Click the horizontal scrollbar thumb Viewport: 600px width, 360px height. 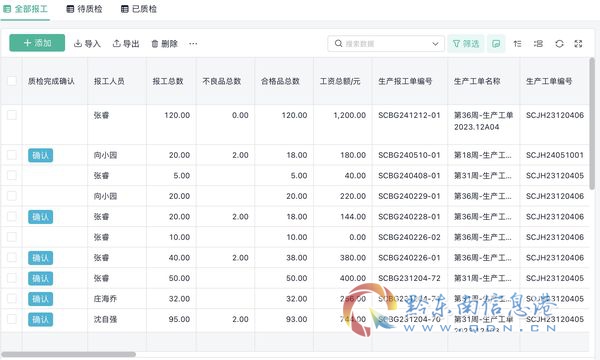(x=68, y=354)
